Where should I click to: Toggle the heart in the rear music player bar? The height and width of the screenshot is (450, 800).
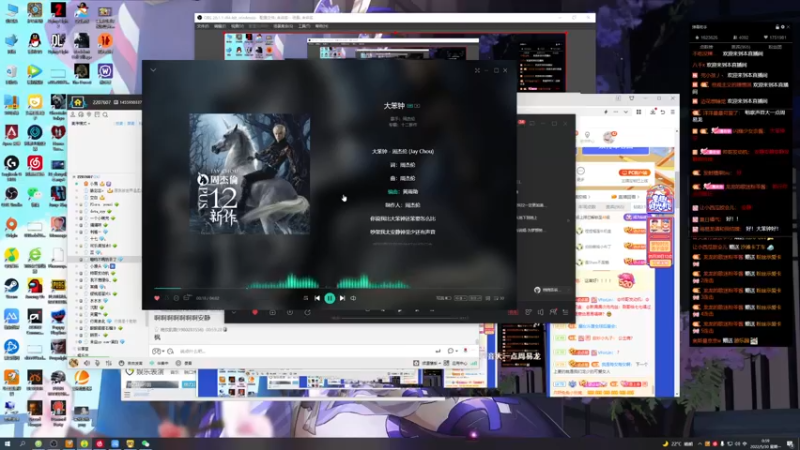point(255,312)
